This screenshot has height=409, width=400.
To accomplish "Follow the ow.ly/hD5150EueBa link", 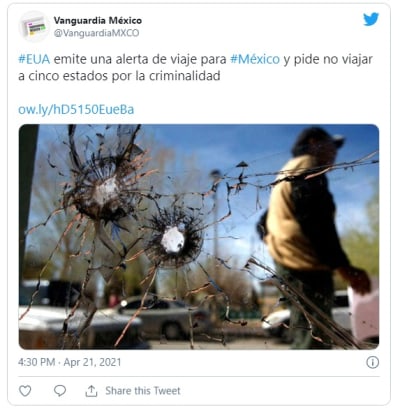I will pos(76,109).
